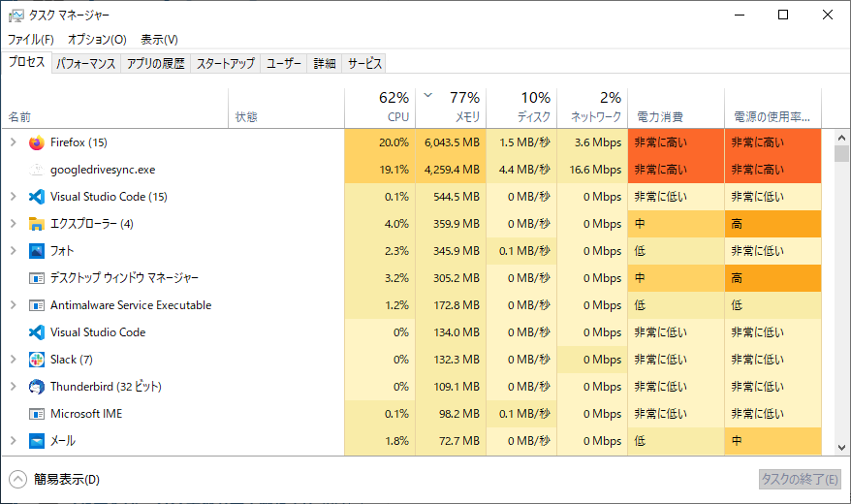Sort by the 電力消費 column header
Screen dimensions: 851x504
click(x=676, y=108)
